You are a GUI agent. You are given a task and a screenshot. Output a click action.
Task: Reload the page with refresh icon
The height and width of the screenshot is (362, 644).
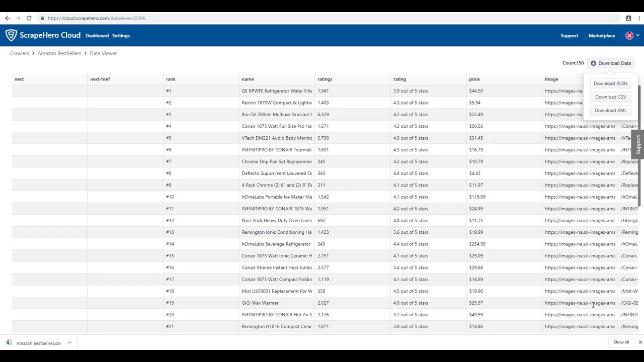(29, 18)
